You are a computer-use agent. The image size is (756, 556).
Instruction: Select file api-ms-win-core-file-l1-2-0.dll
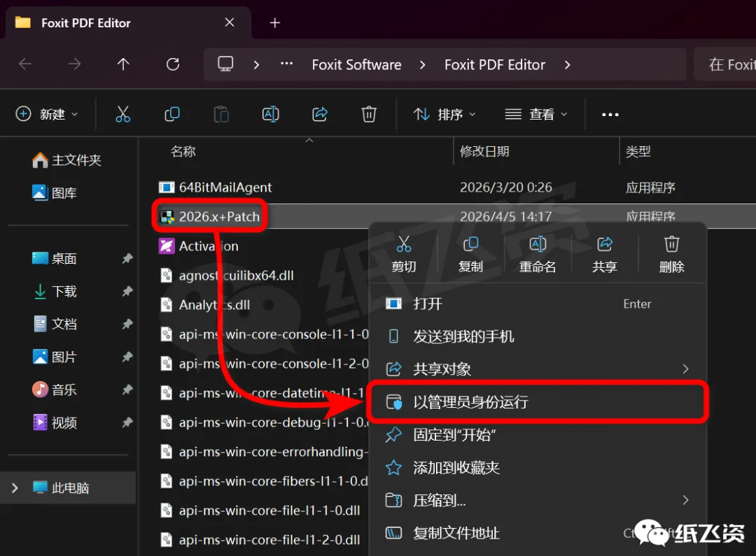(x=260, y=540)
